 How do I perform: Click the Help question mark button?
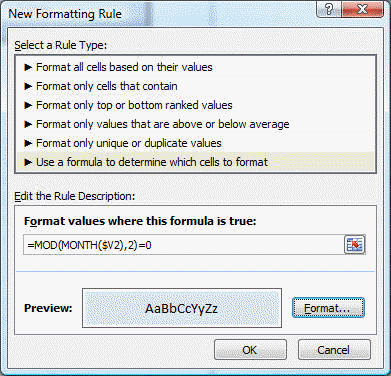(329, 10)
